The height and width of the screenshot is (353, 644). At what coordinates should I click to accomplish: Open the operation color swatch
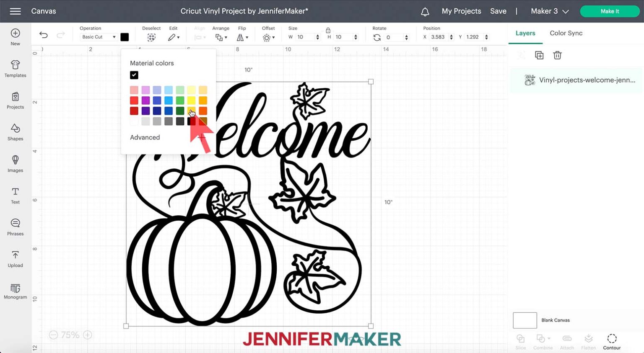(x=125, y=37)
